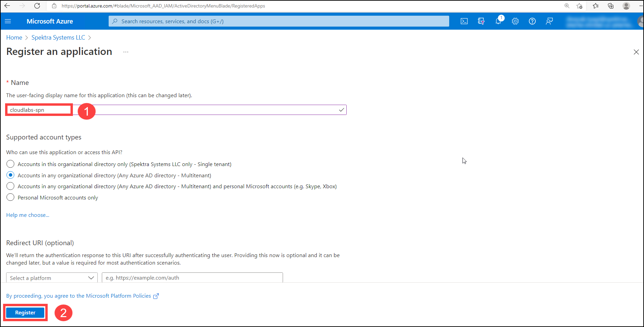The image size is (644, 327).
Task: Open the browser profile avatar
Action: [626, 6]
